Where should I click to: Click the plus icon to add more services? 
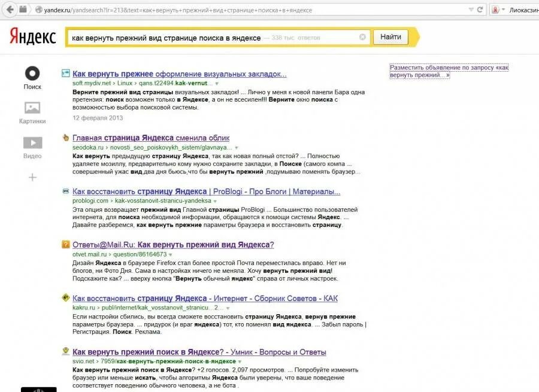coord(32,177)
